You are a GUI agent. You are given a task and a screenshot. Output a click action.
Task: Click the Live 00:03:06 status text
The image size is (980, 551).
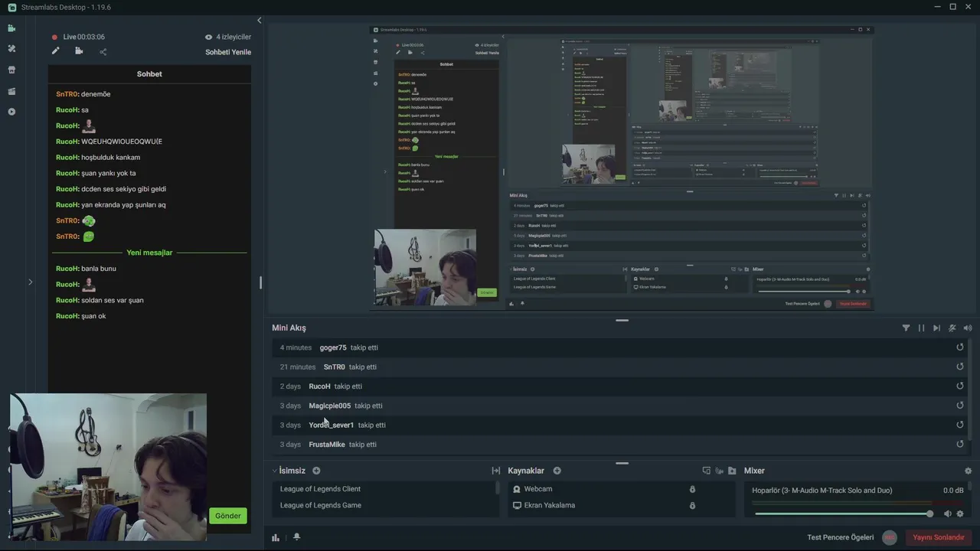[84, 37]
